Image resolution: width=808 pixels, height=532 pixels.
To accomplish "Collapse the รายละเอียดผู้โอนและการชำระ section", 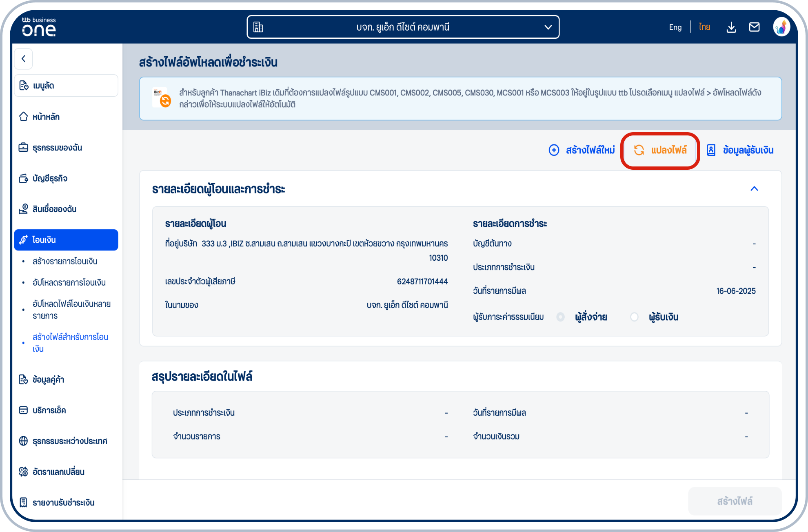I will (x=754, y=188).
